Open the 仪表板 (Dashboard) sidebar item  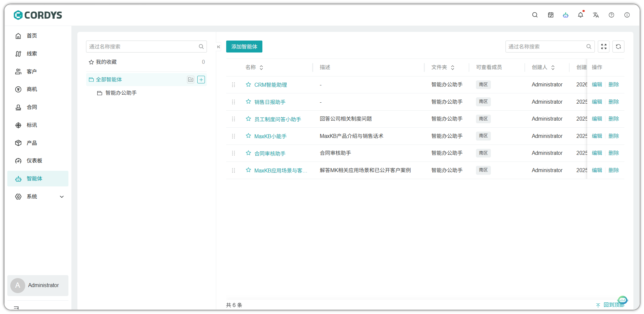pyautogui.click(x=34, y=160)
